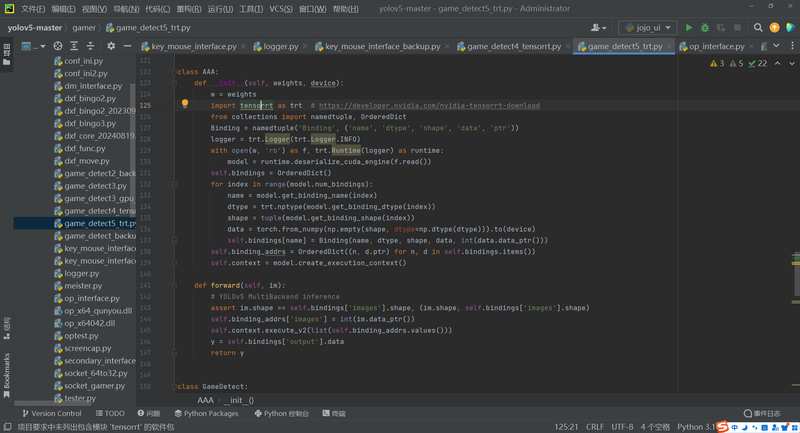800x433 pixels.
Task: Open jojo_ui run configuration dropdown
Action: tap(647, 28)
